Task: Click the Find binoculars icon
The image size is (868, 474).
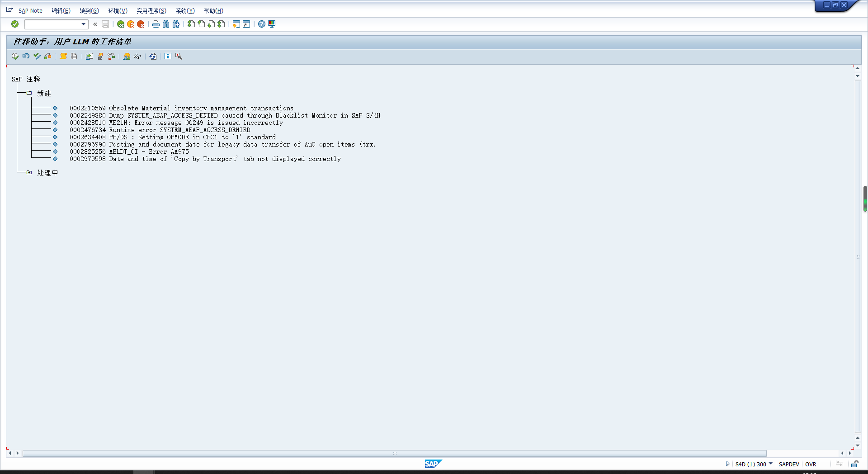Action: tap(166, 24)
